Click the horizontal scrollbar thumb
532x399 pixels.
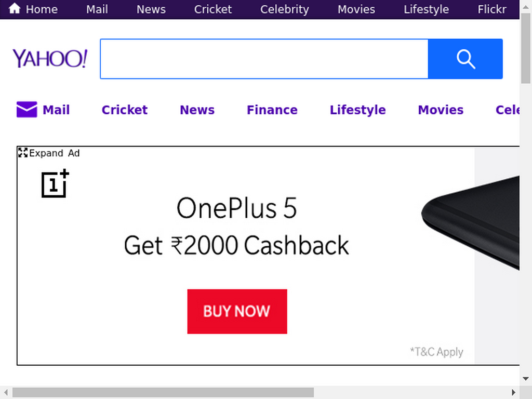tap(163, 393)
